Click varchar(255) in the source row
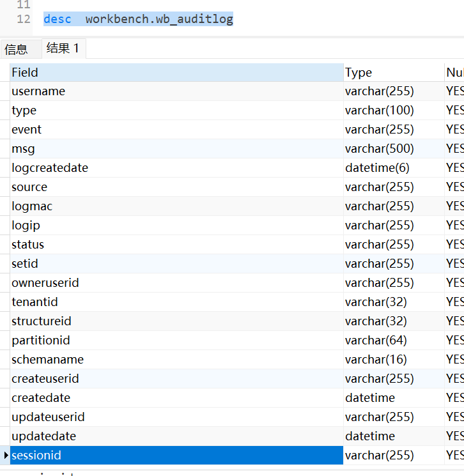This screenshot has width=464, height=476. pyautogui.click(x=379, y=187)
